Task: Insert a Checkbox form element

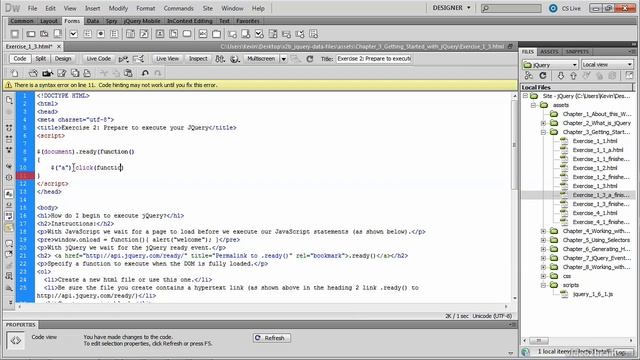Action: pyautogui.click(x=73, y=34)
